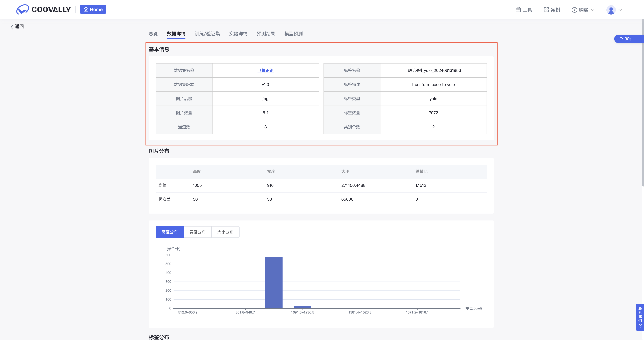Click the Coovally logo icon

(22, 10)
